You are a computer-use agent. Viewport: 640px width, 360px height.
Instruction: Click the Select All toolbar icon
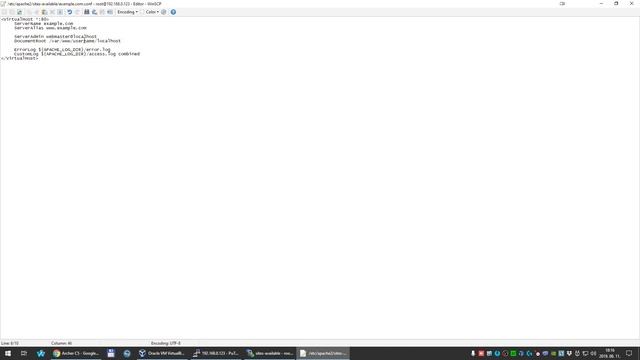click(60, 12)
